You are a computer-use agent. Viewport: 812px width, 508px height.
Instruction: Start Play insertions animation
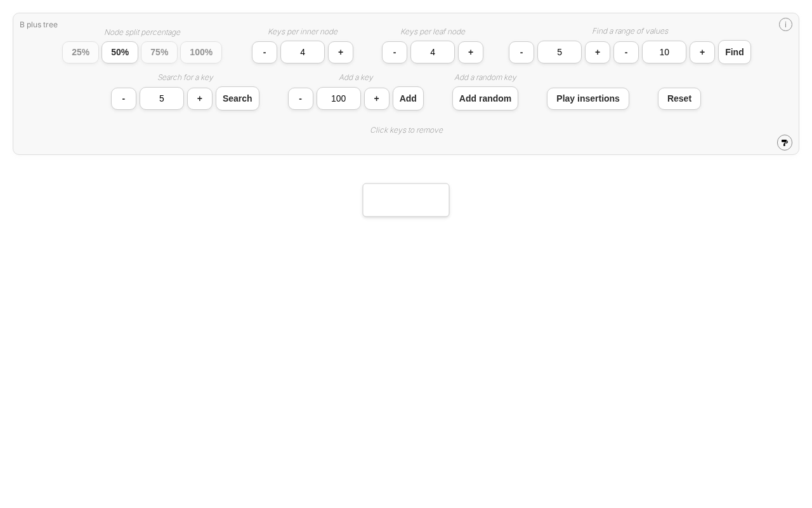tap(588, 98)
